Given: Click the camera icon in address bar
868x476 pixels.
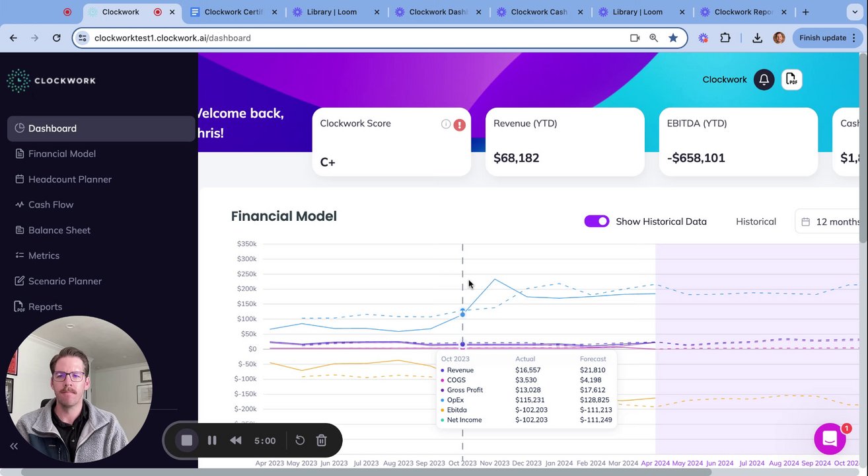Looking at the screenshot, I should (x=635, y=38).
